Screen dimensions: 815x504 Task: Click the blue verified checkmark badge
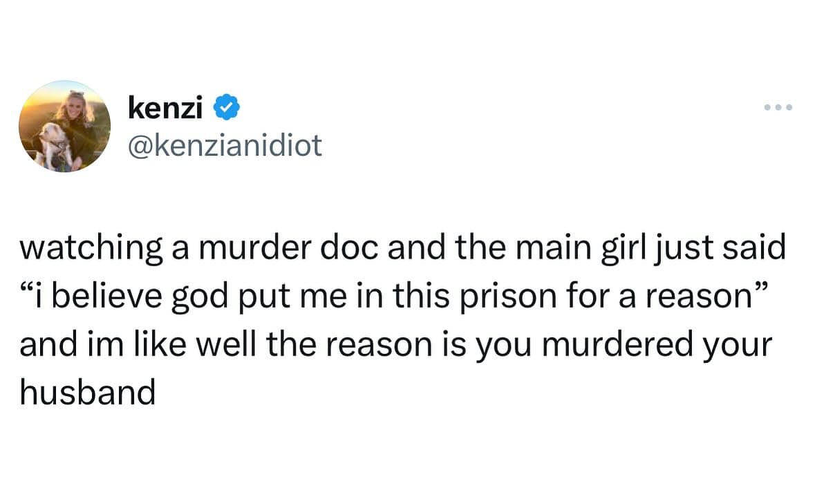229,107
